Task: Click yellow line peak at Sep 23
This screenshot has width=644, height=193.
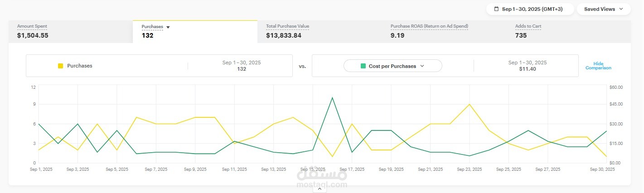Action: click(470, 104)
